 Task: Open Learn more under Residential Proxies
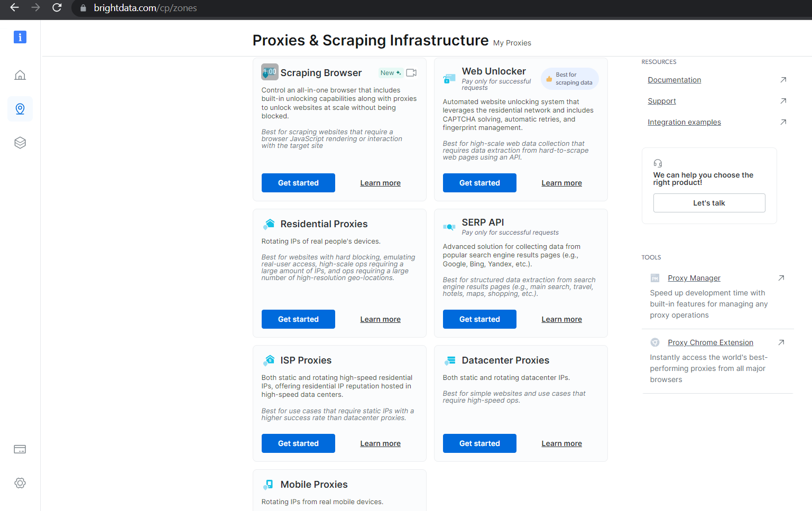(380, 319)
